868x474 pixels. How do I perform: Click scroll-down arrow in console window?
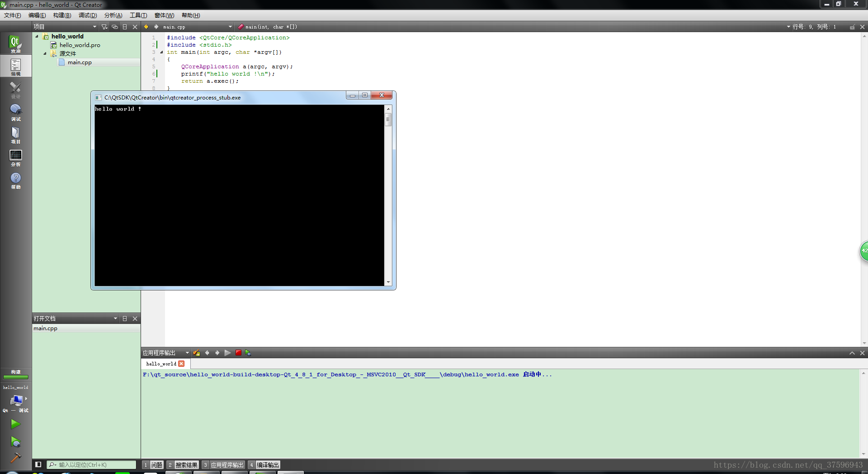[x=388, y=282]
